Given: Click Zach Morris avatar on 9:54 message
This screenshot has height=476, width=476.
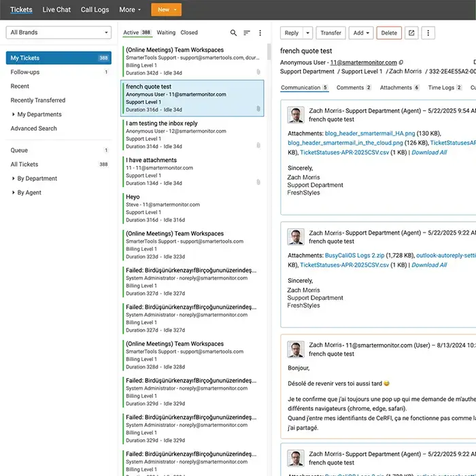Looking at the screenshot, I should 296,115.
